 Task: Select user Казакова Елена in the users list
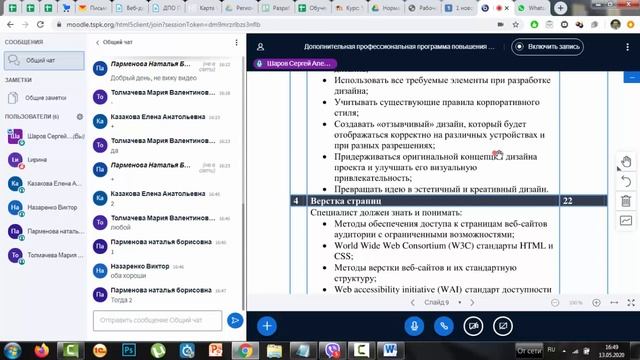coord(45,184)
